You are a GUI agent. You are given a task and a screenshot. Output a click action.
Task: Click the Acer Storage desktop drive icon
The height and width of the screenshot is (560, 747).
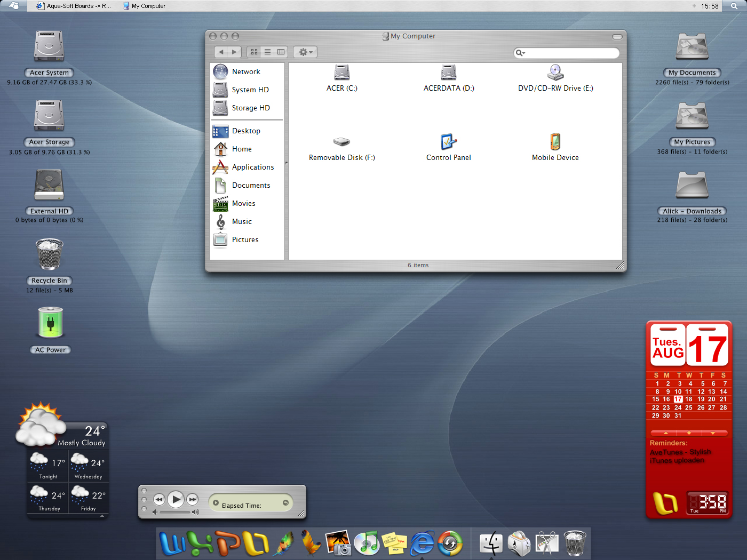click(49, 116)
